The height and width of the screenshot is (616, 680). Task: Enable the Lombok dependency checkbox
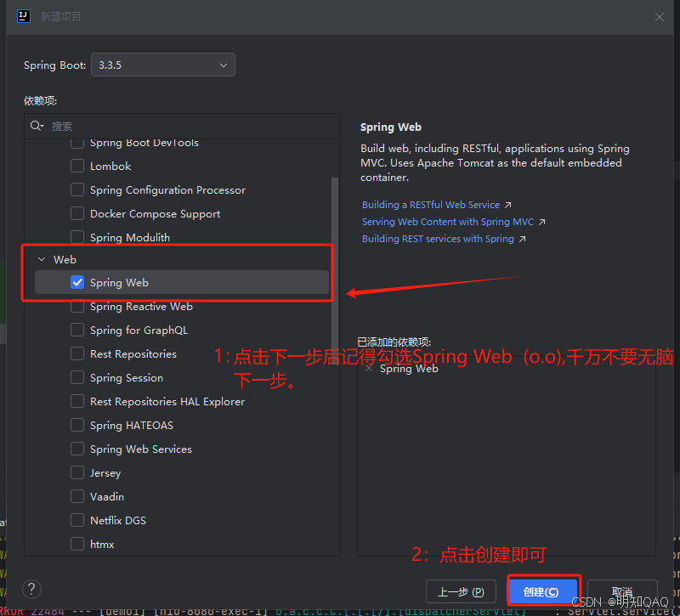[x=77, y=166]
